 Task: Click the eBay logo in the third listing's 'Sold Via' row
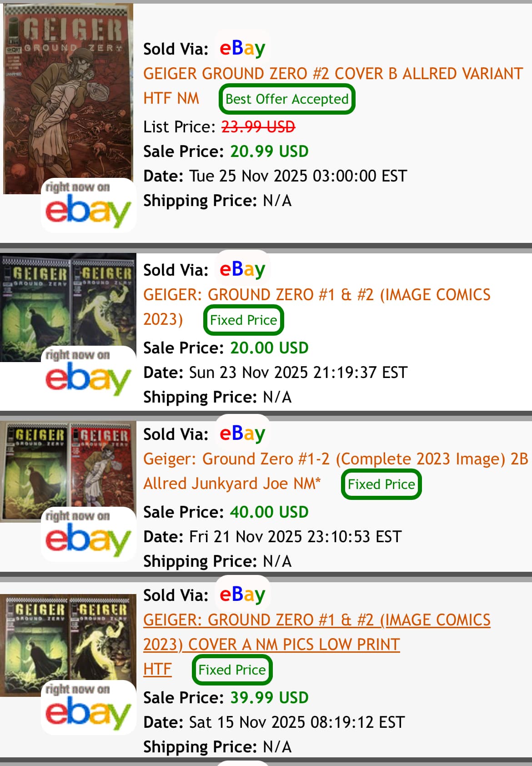[242, 433]
